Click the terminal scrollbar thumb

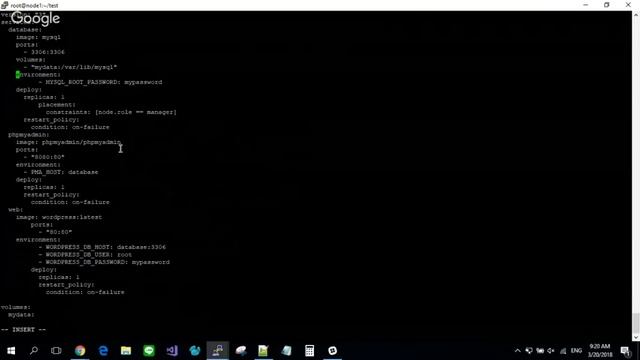(636, 322)
